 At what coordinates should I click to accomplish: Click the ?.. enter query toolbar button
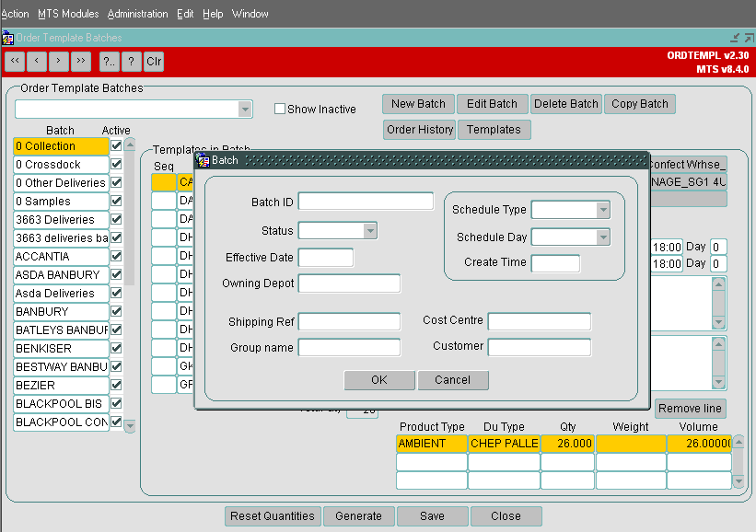tap(110, 61)
